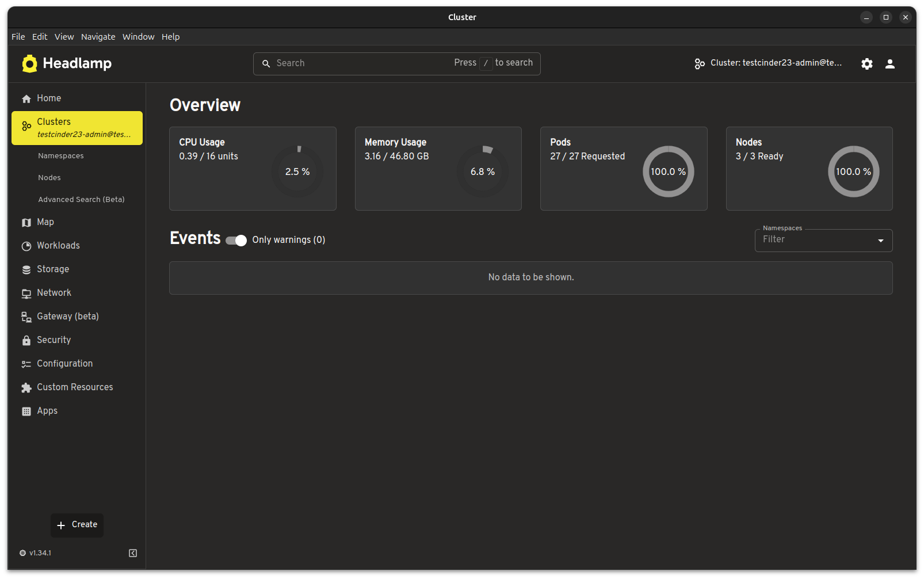Open the Namespaces filter dropdown

coord(823,241)
